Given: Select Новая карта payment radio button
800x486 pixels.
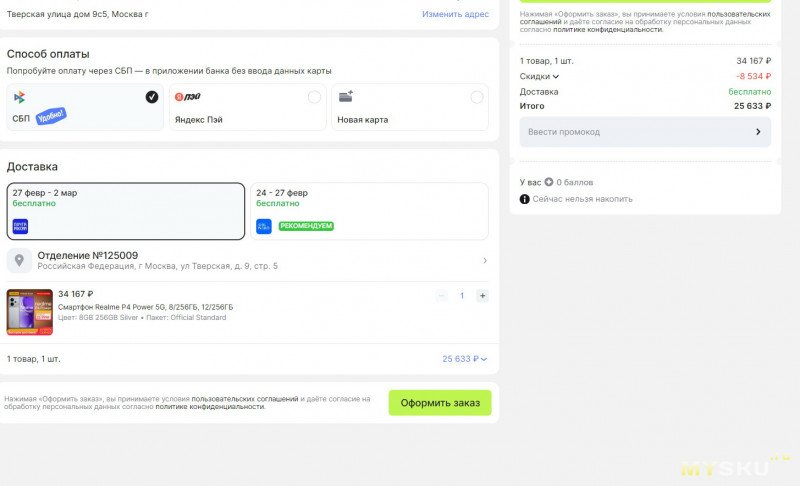Looking at the screenshot, I should pyautogui.click(x=476, y=97).
